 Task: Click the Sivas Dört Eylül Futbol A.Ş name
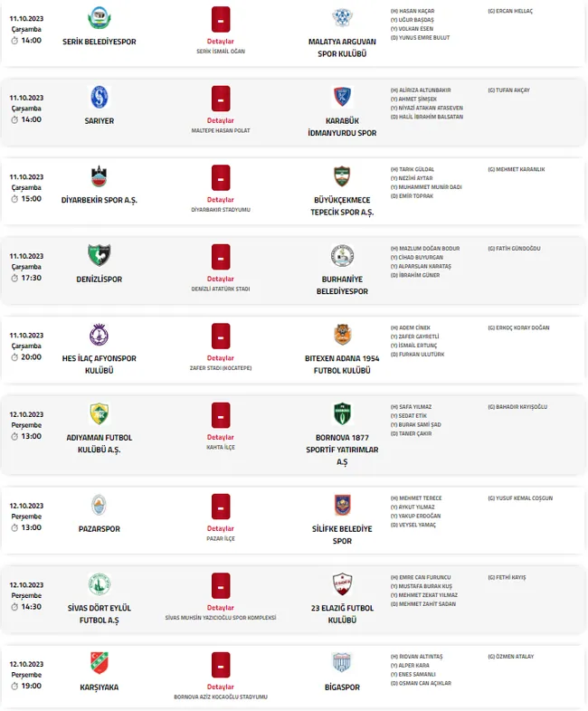point(99,614)
